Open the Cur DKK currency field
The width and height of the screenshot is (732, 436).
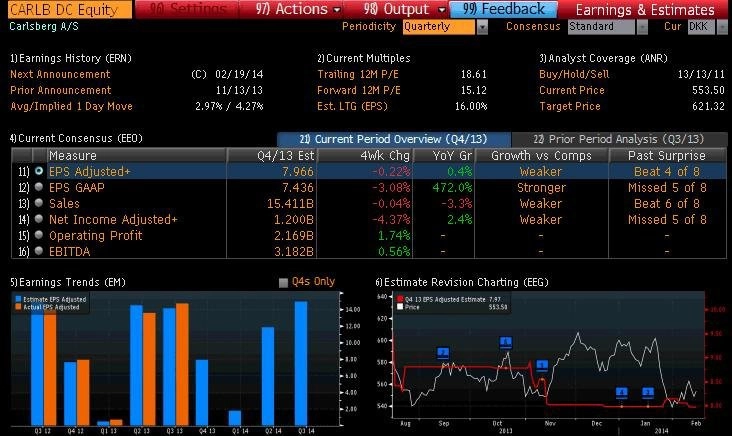click(x=701, y=27)
